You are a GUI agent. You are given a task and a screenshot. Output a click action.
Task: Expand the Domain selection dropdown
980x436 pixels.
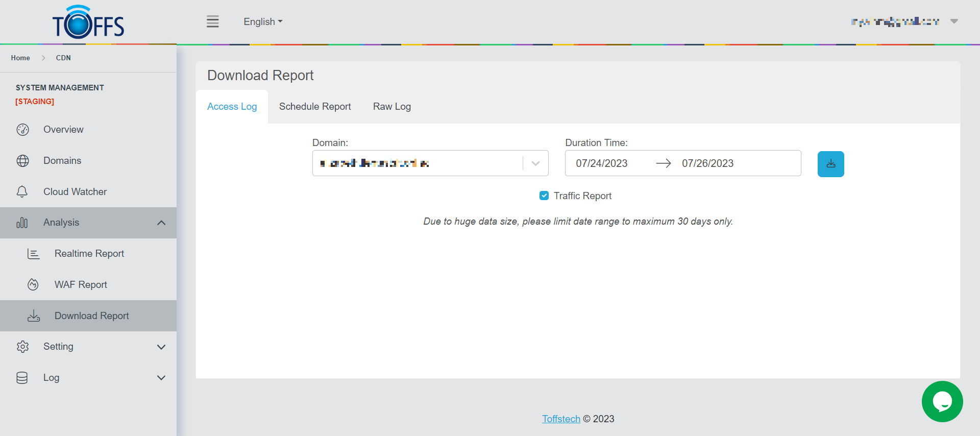click(x=535, y=163)
